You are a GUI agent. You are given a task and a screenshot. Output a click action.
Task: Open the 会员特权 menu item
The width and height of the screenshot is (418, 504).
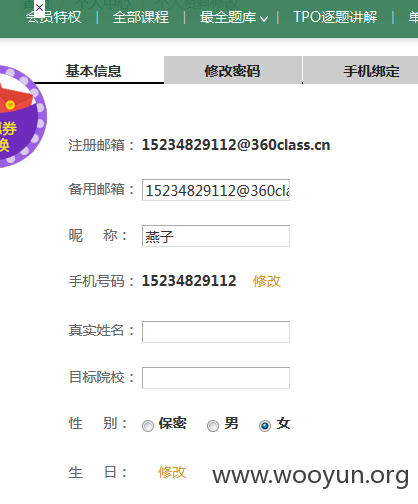53,17
